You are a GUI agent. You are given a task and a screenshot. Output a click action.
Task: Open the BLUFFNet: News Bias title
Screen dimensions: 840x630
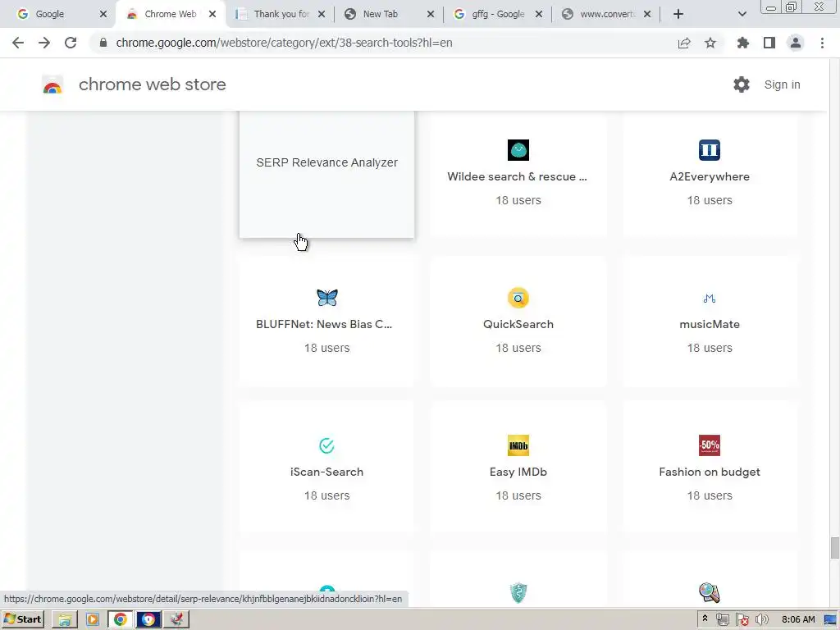pyautogui.click(x=324, y=324)
